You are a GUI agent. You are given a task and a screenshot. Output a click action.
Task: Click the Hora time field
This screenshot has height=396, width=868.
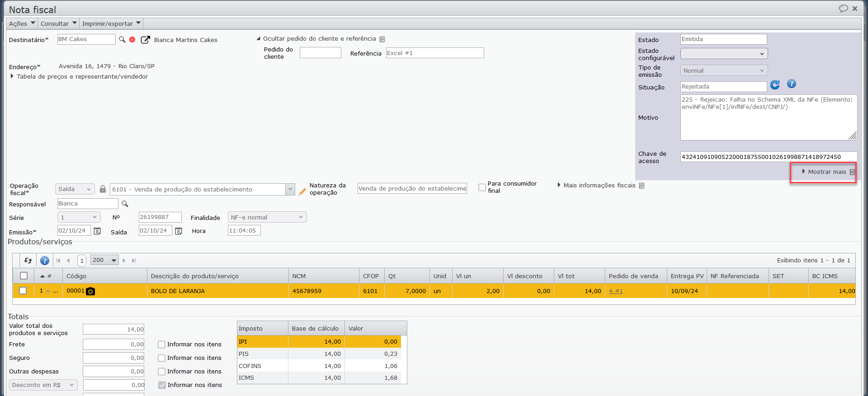[244, 230]
